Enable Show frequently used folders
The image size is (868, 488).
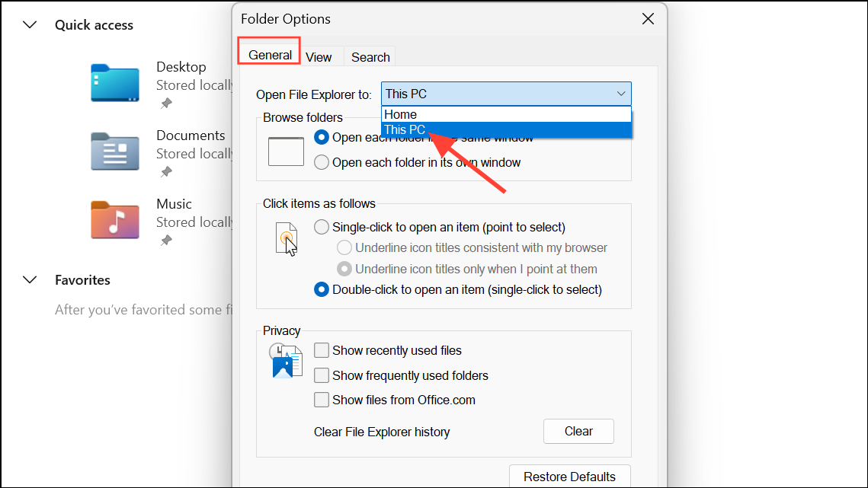pyautogui.click(x=322, y=375)
